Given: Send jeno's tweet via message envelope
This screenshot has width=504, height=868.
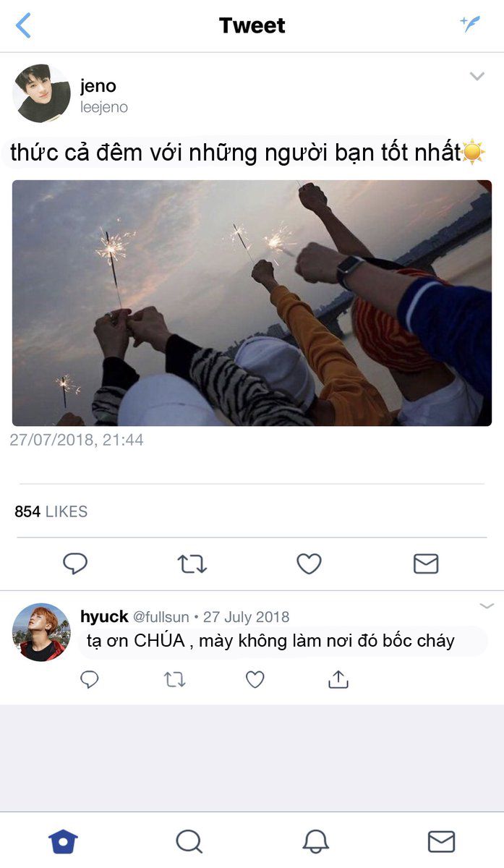Looking at the screenshot, I should [426, 563].
